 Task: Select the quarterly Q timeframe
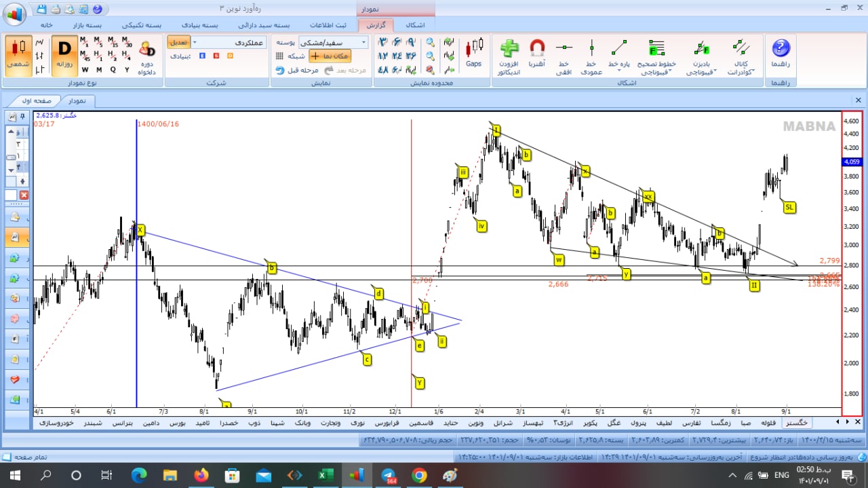[x=113, y=69]
